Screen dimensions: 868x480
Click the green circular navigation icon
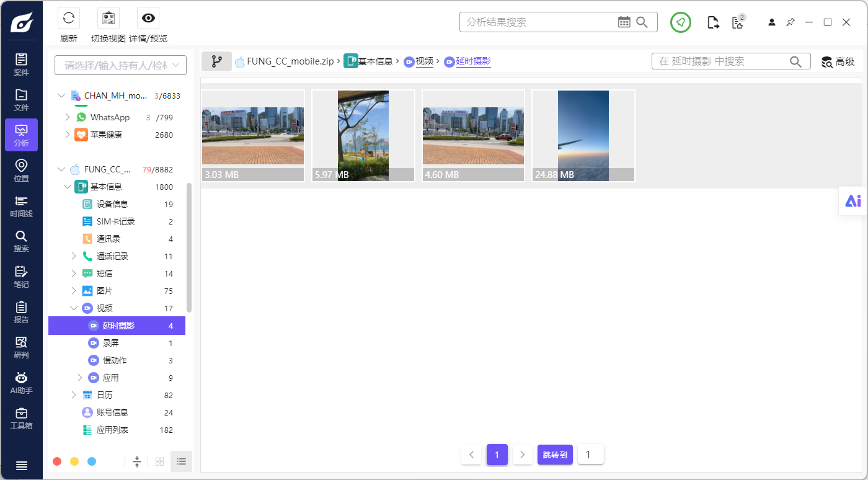click(x=681, y=22)
